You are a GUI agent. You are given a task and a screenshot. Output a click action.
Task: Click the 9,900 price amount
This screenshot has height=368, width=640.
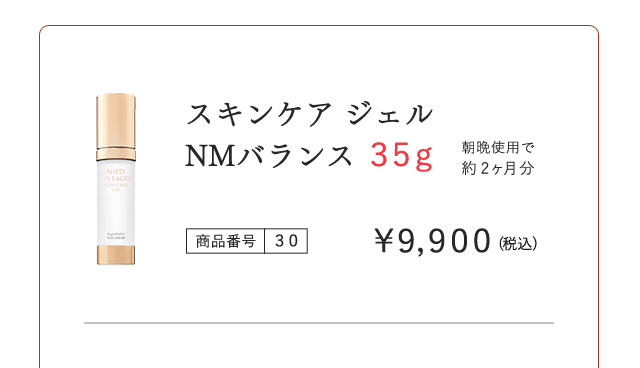pyautogui.click(x=444, y=242)
